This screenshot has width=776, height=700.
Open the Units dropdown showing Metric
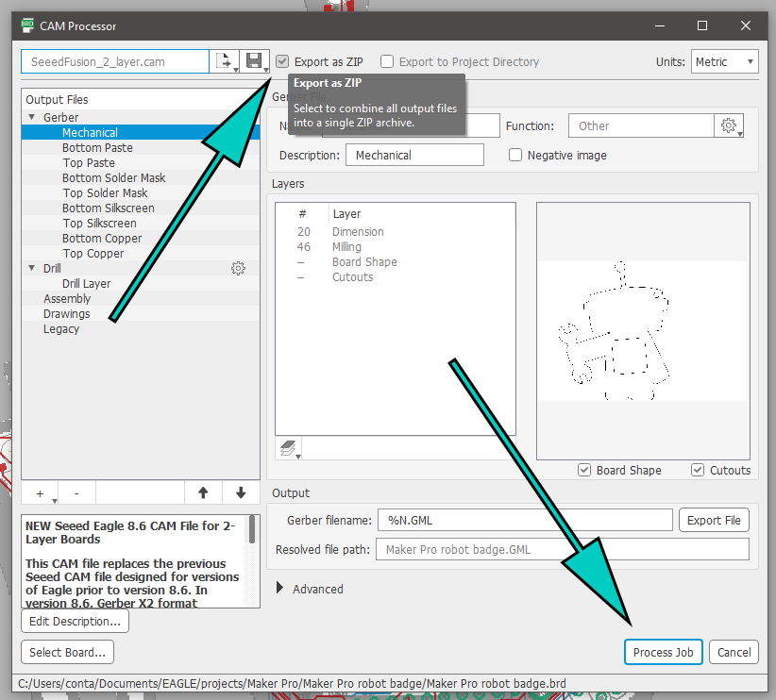[724, 62]
